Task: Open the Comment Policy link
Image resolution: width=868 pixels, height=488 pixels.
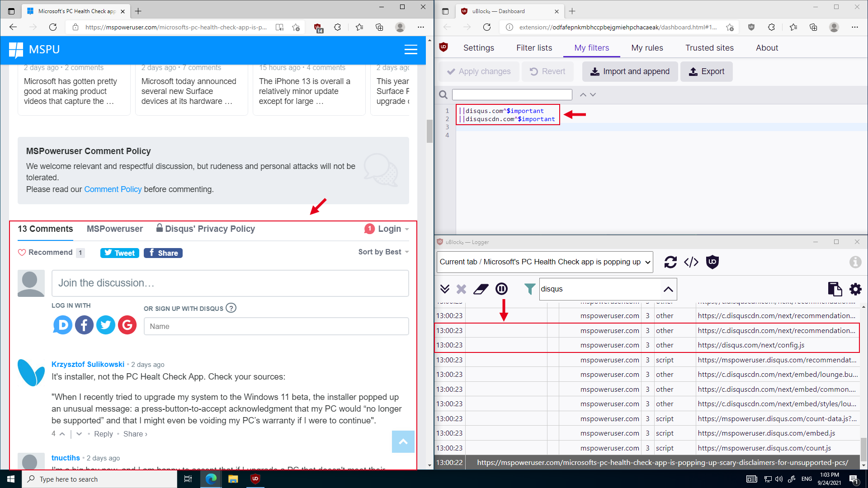Action: pyautogui.click(x=113, y=189)
